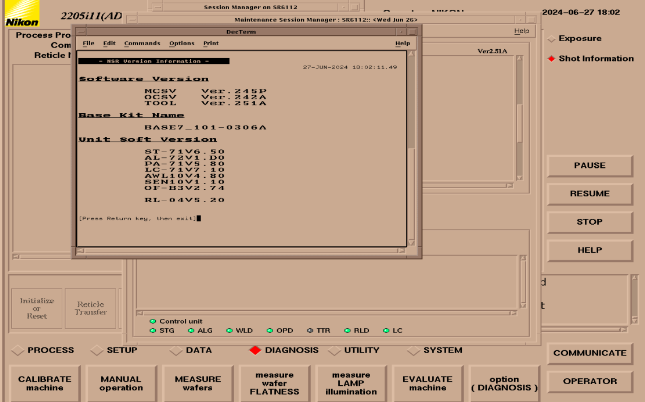Open the File menu in DecTerm
Viewport: 645px width, 402px height.
click(x=88, y=44)
